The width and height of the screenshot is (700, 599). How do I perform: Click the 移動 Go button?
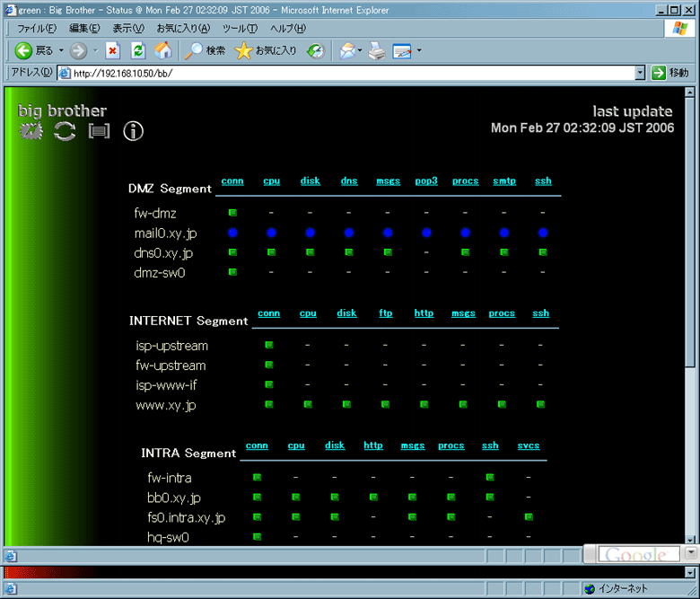(x=670, y=73)
